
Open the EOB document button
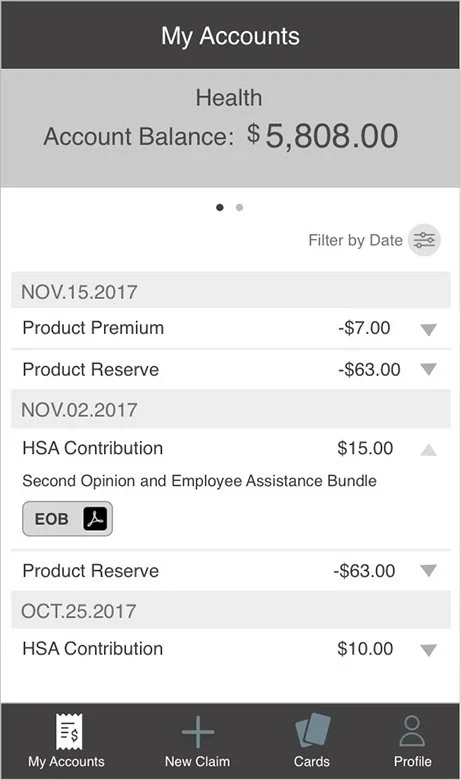tap(67, 519)
